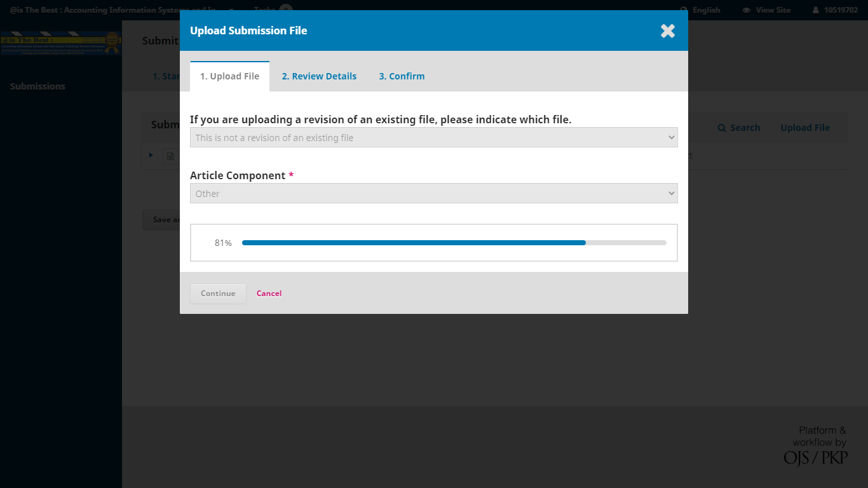Expand the submission file row triangle
Viewport: 868px width, 488px height.
point(151,155)
